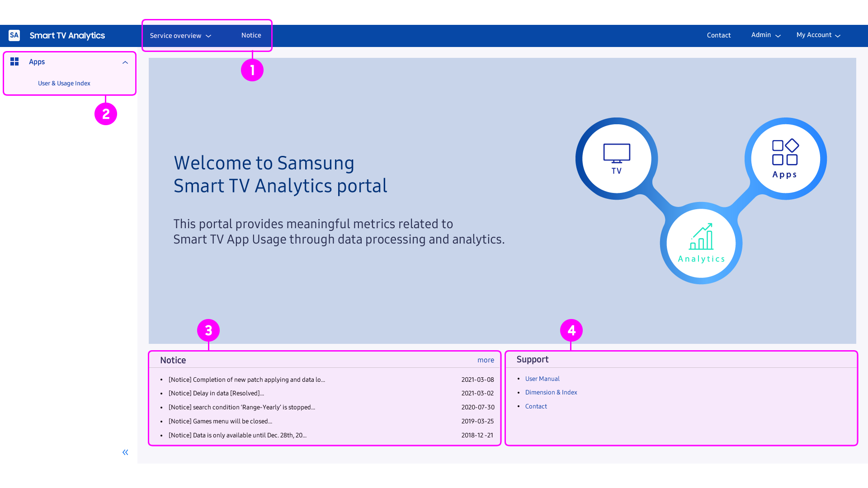Click the Apps grid/dashboard icon

pyautogui.click(x=14, y=61)
